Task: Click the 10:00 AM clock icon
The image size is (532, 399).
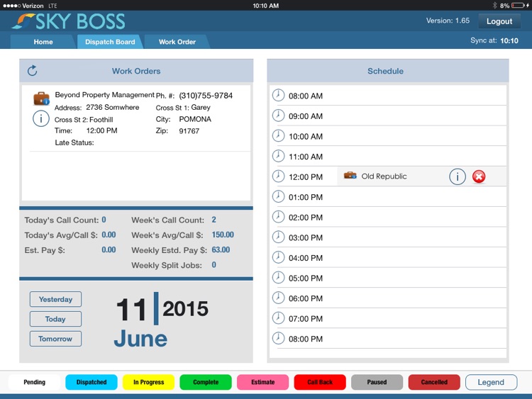Action: [x=278, y=136]
